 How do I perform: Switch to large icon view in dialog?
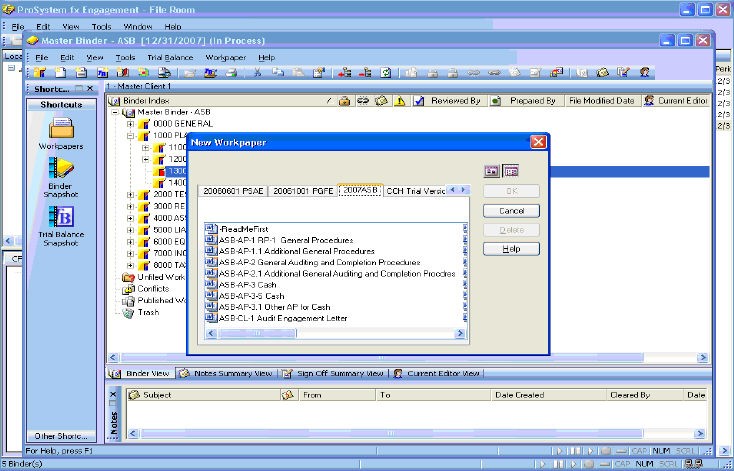(x=492, y=171)
